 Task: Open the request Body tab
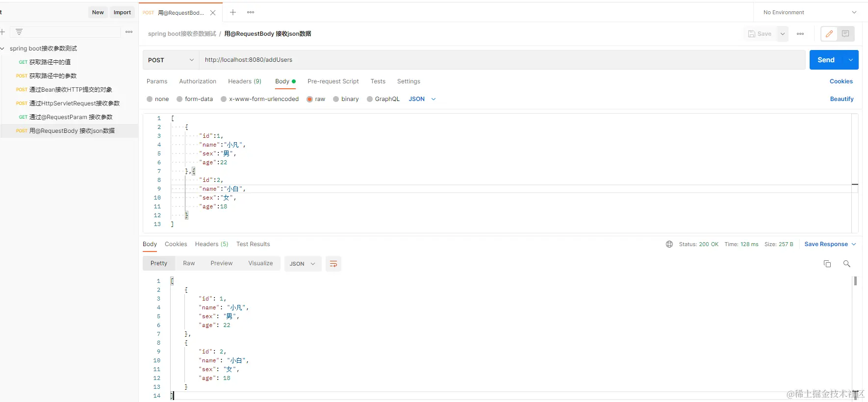click(285, 81)
